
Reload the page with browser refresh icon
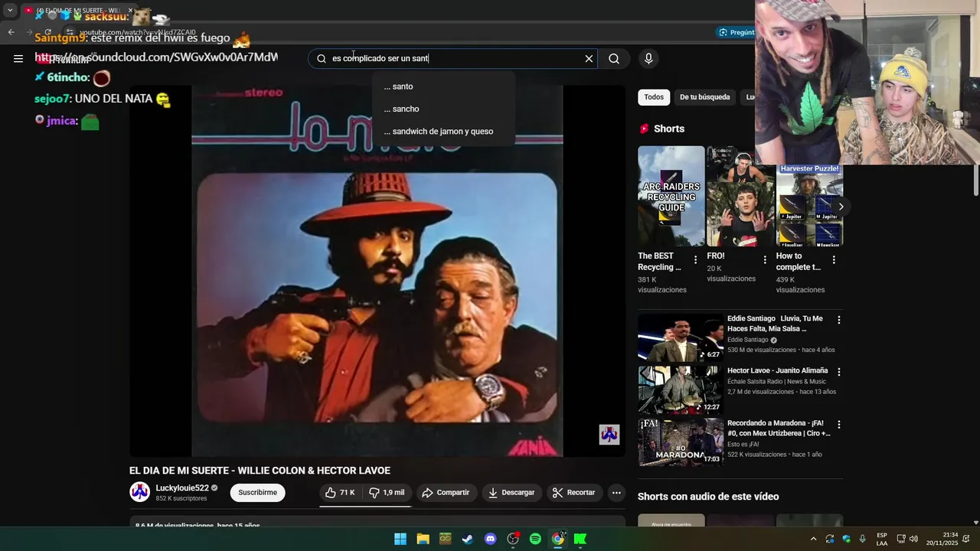47,32
